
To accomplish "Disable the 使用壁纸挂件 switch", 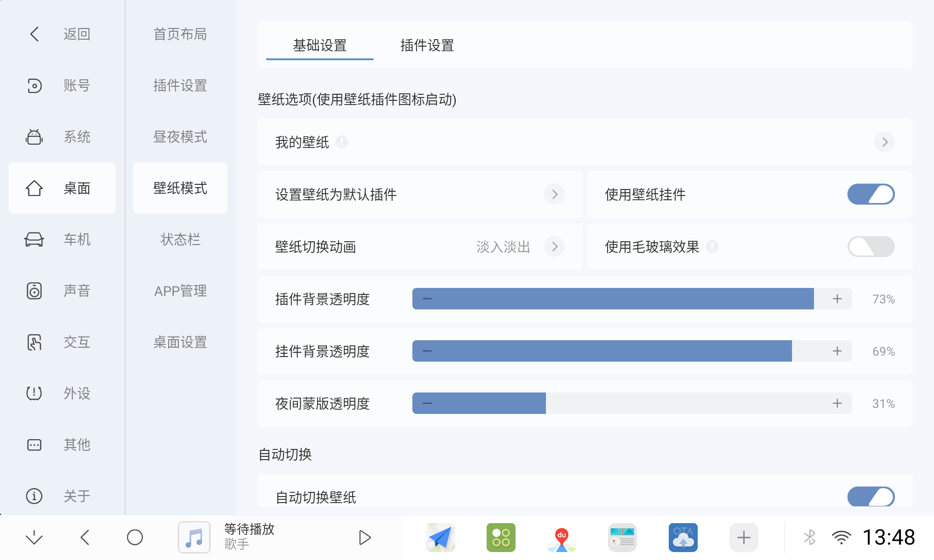I will pyautogui.click(x=870, y=195).
